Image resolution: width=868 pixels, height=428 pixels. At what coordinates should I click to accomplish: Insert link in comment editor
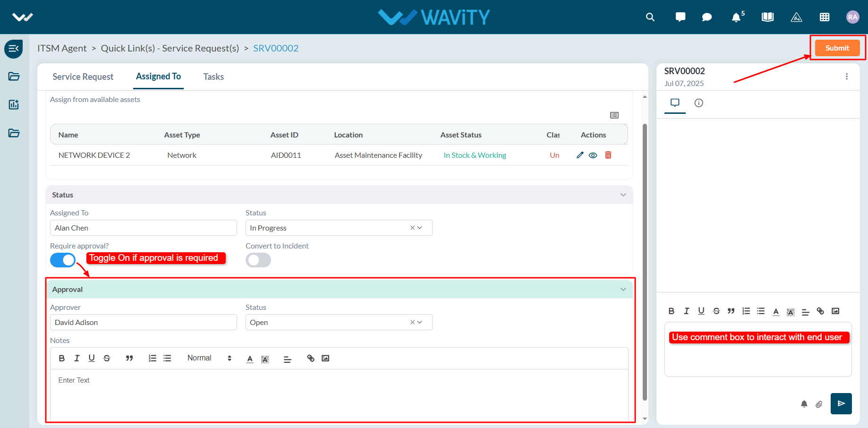(x=820, y=311)
